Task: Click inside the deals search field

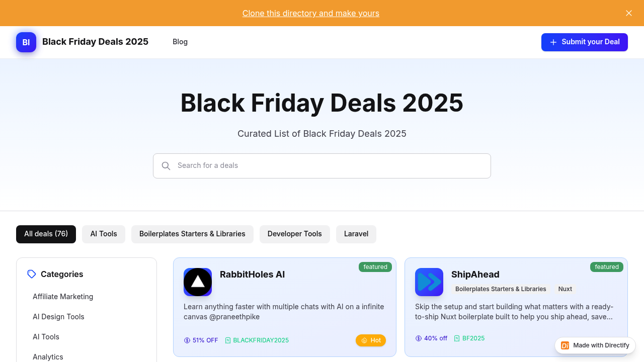Action: [x=322, y=166]
